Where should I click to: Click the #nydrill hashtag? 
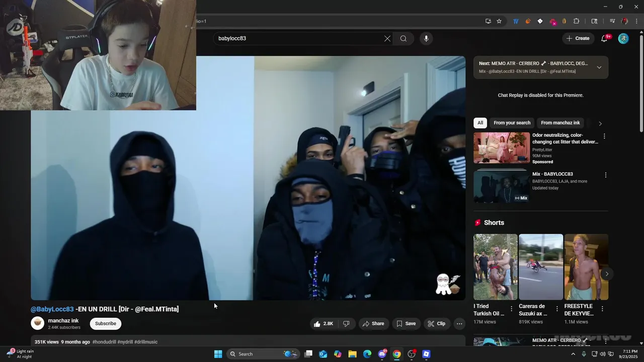(125, 342)
